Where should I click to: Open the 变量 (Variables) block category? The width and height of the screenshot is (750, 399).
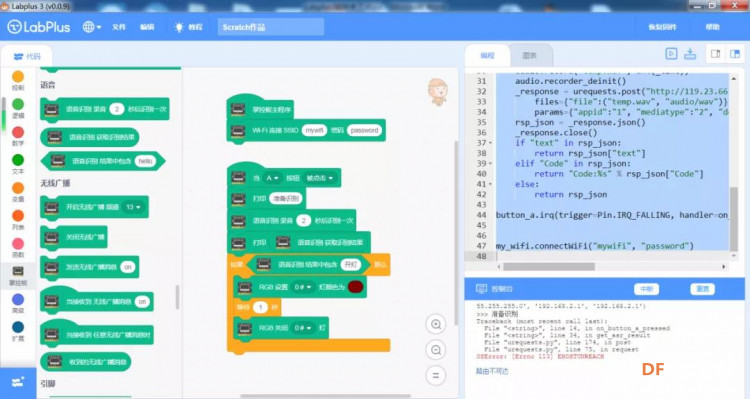click(x=18, y=191)
